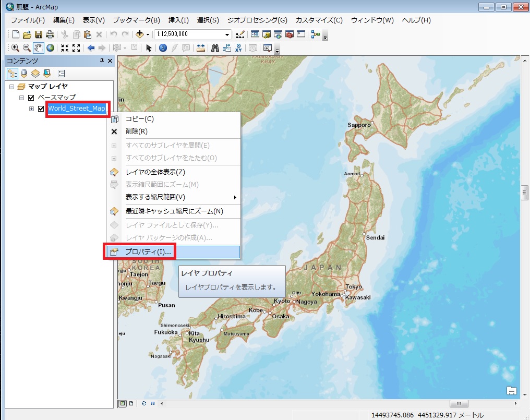Click the Full Extent globe icon
Image resolution: width=530 pixels, height=420 pixels.
[x=50, y=48]
